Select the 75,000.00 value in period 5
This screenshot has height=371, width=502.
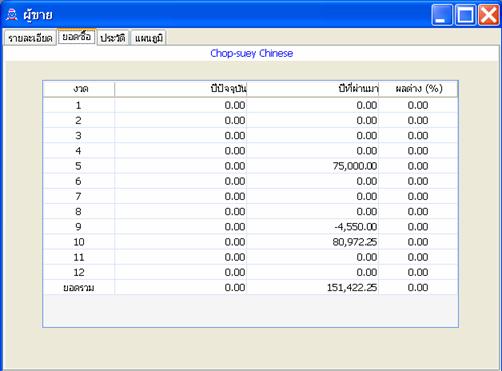[355, 166]
